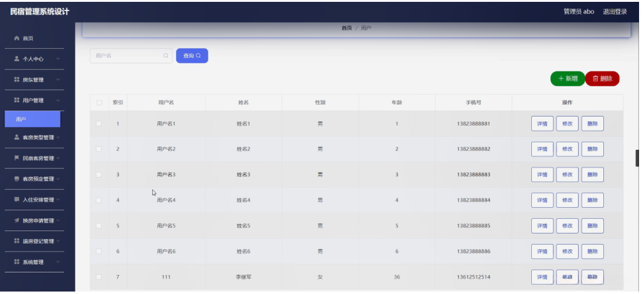Click the red 删除 batch delete button
Screen dimensions: 644x294
coord(602,79)
